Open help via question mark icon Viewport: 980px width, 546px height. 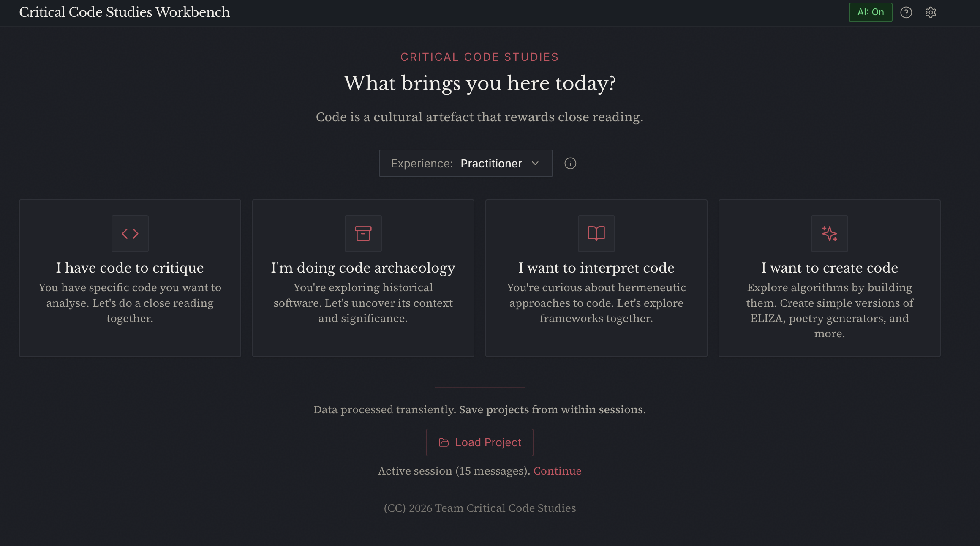pyautogui.click(x=906, y=12)
